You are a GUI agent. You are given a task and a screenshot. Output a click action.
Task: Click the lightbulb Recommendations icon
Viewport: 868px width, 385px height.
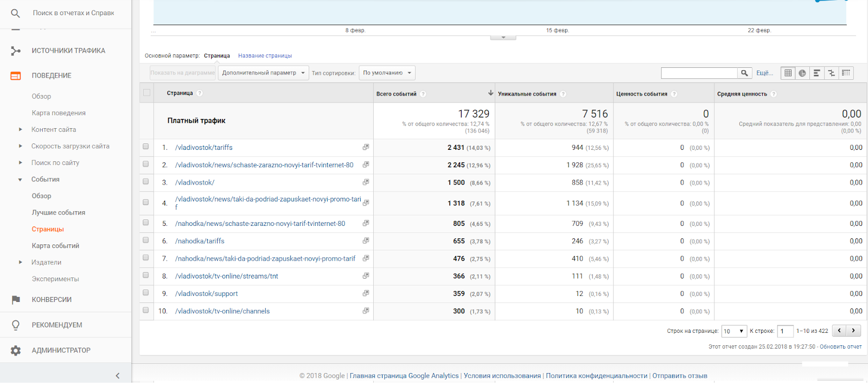[16, 325]
